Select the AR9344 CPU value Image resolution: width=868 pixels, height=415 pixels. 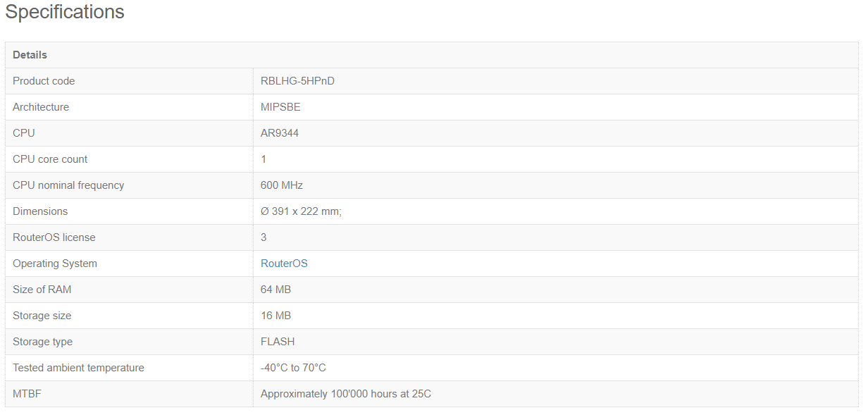(x=280, y=133)
